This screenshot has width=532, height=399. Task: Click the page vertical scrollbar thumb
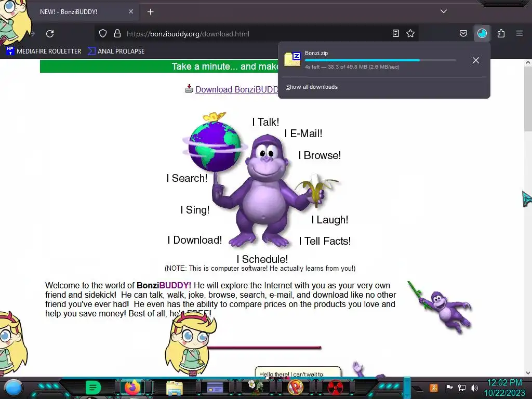(x=528, y=98)
